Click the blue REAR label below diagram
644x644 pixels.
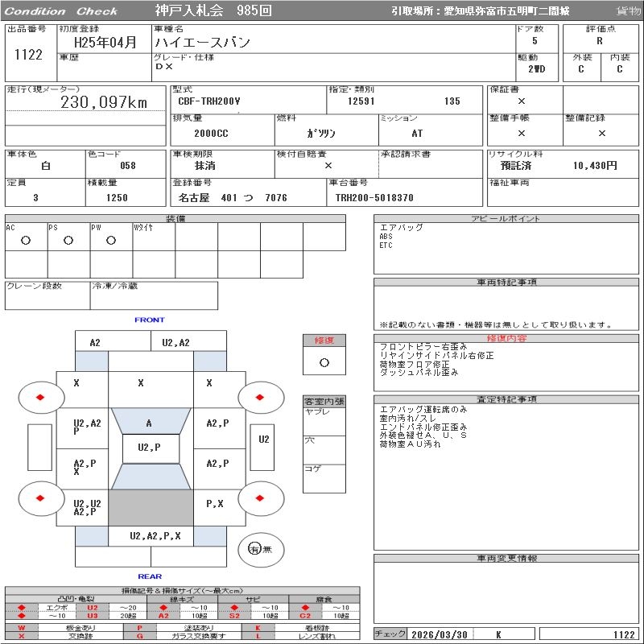coord(149,576)
